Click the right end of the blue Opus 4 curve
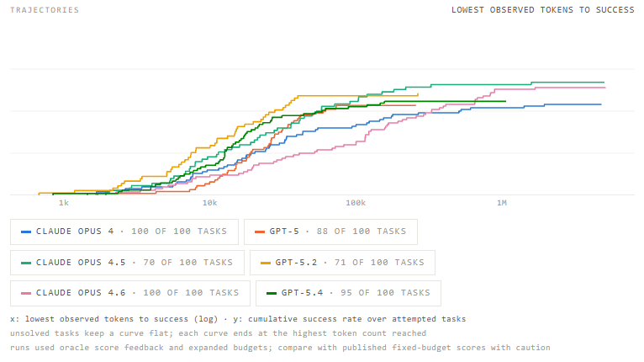The image size is (644, 362). (601, 104)
